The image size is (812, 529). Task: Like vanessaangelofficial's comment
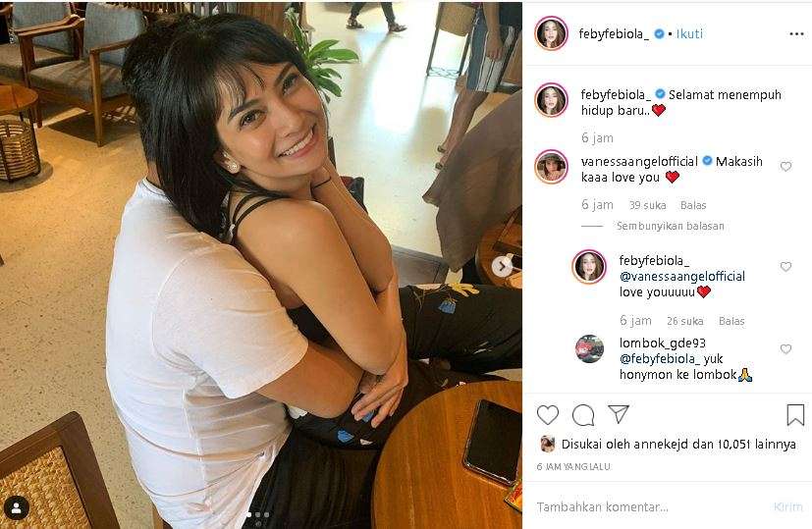pos(785,167)
